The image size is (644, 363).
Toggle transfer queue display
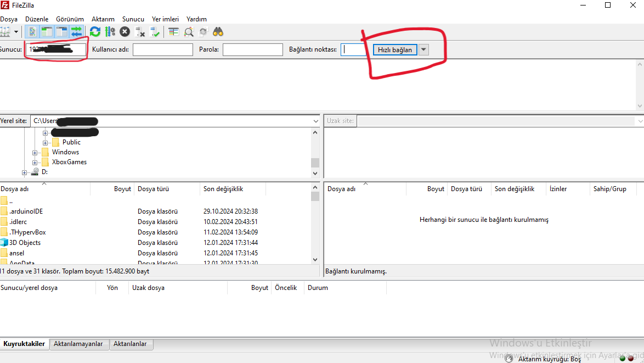coord(76,32)
